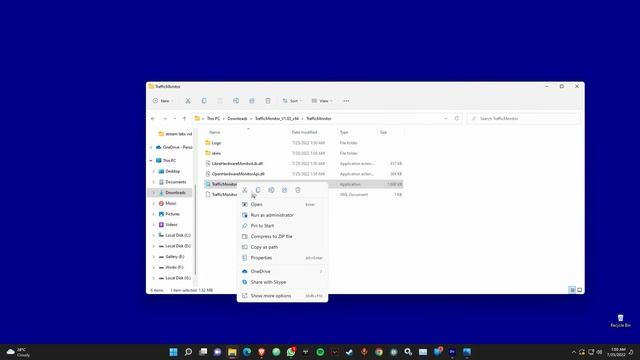640x360 pixels.
Task: Open Spotify from the taskbar
Action: [320, 352]
